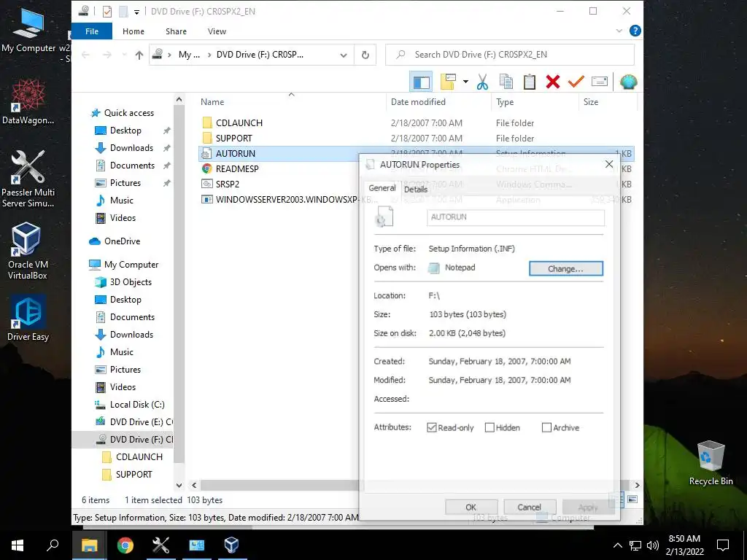Open the address bar history dropdown
This screenshot has width=747, height=560.
344,55
